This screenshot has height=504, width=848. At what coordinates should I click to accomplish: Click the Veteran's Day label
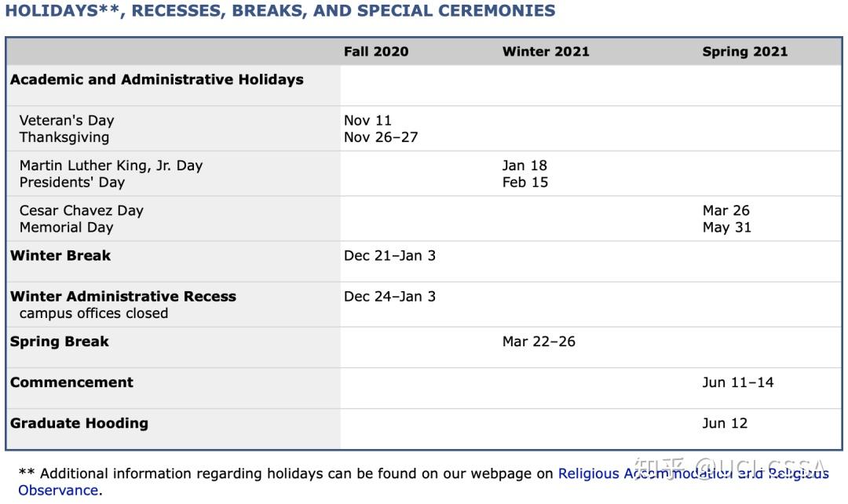[67, 121]
